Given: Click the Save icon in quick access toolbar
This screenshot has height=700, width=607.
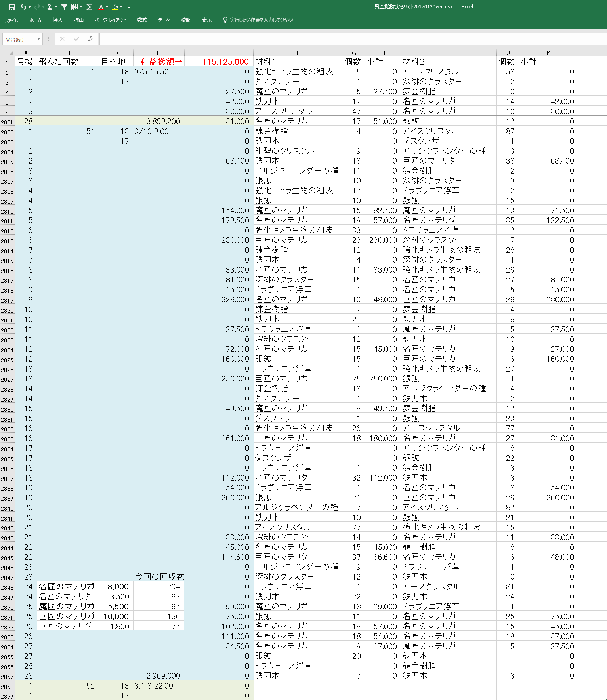Looking at the screenshot, I should [11, 7].
